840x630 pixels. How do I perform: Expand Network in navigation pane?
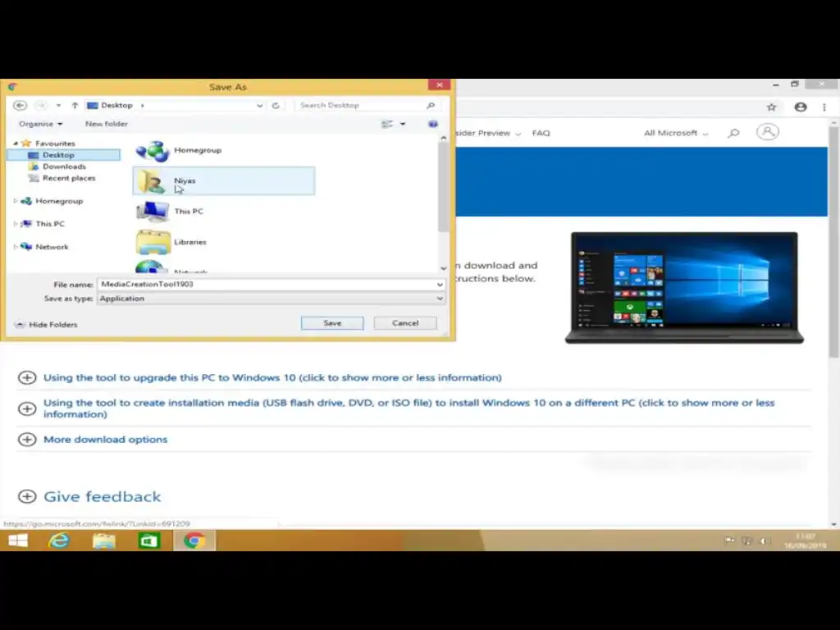[16, 247]
